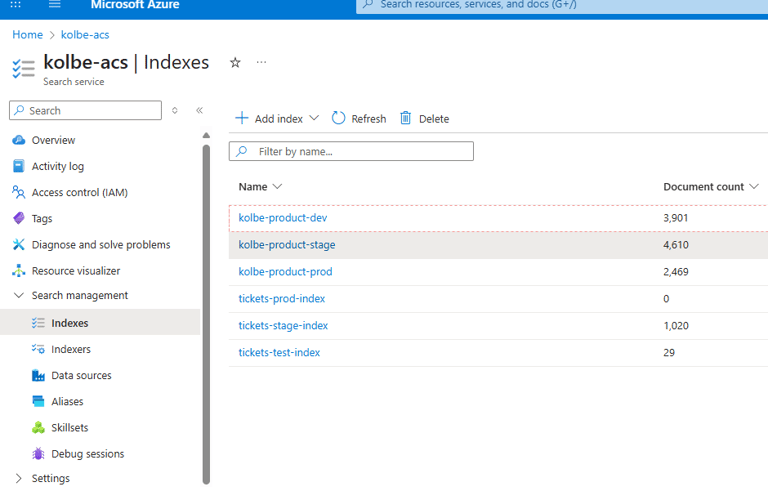Screen dimensions: 768x487
Task: Click the sidebar vertical scrollbar
Action: (x=206, y=314)
